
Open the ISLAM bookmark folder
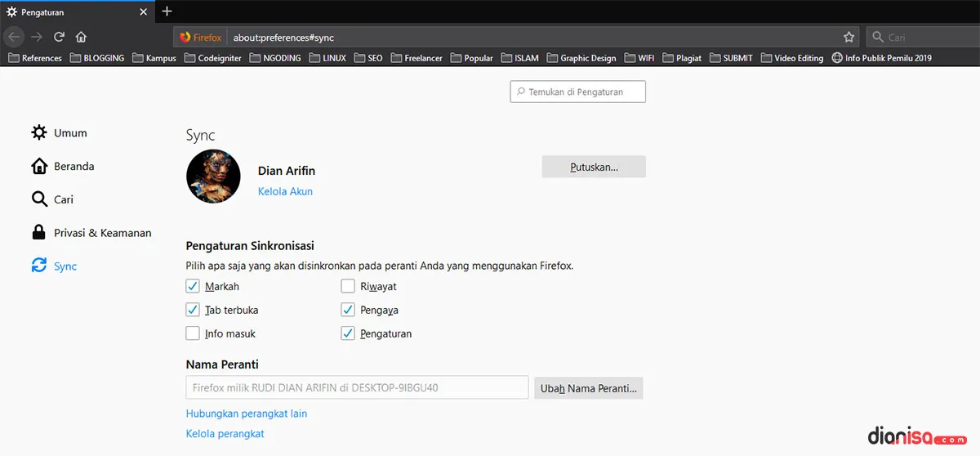[520, 58]
